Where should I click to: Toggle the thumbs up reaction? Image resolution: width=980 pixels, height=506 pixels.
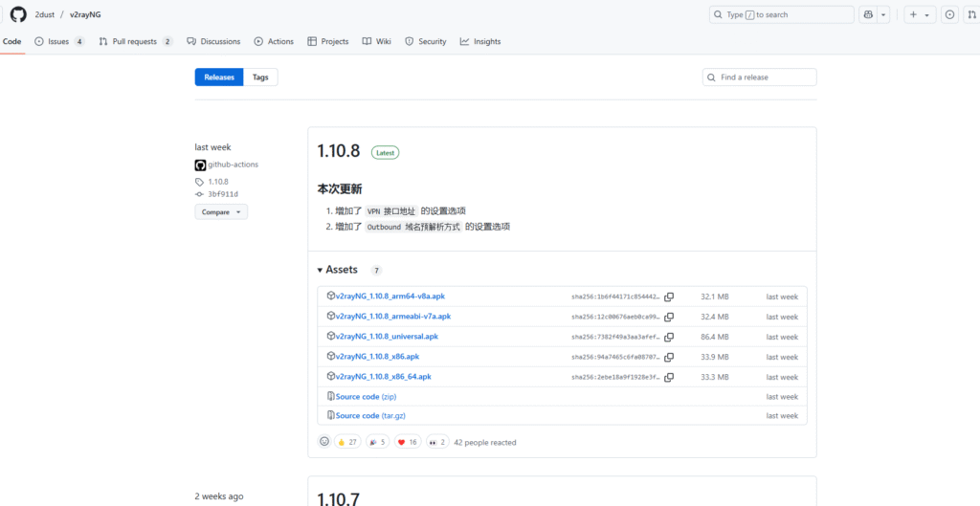pos(347,442)
